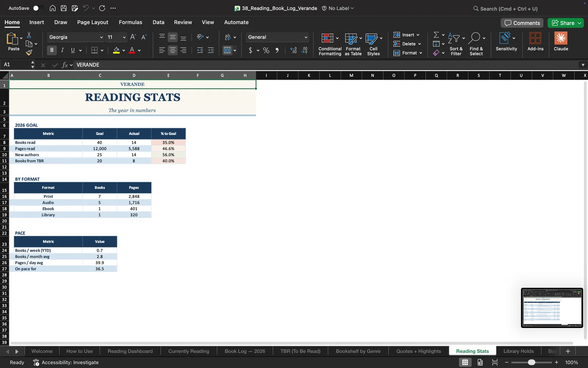Viewport: 588px width, 368px height.
Task: Toggle Merge & Center button
Action: [227, 50]
